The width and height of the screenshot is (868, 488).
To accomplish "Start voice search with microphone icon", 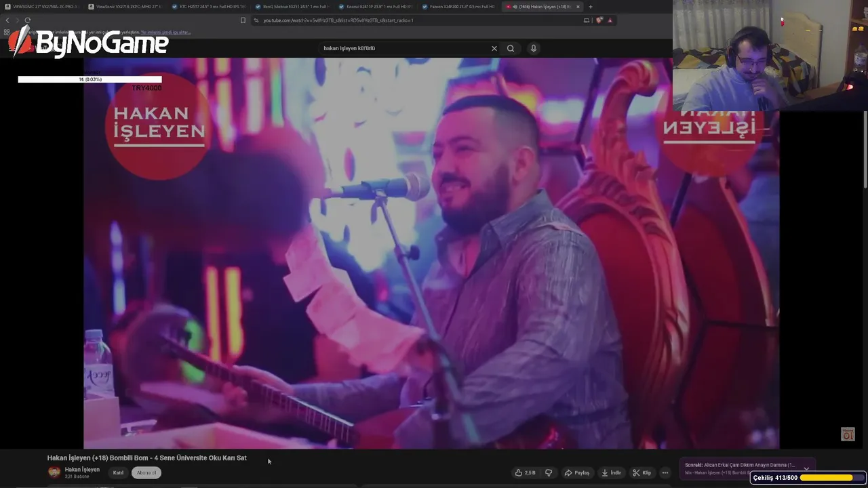I will click(x=534, y=48).
